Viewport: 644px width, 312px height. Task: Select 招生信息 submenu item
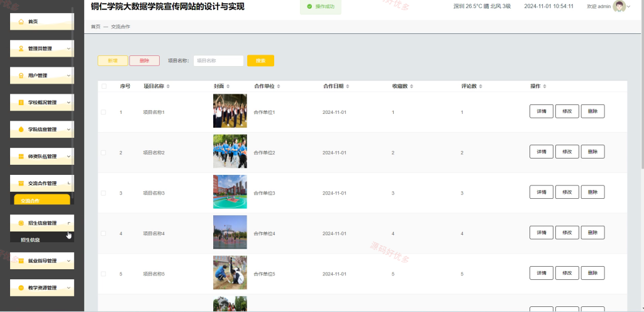coord(42,238)
